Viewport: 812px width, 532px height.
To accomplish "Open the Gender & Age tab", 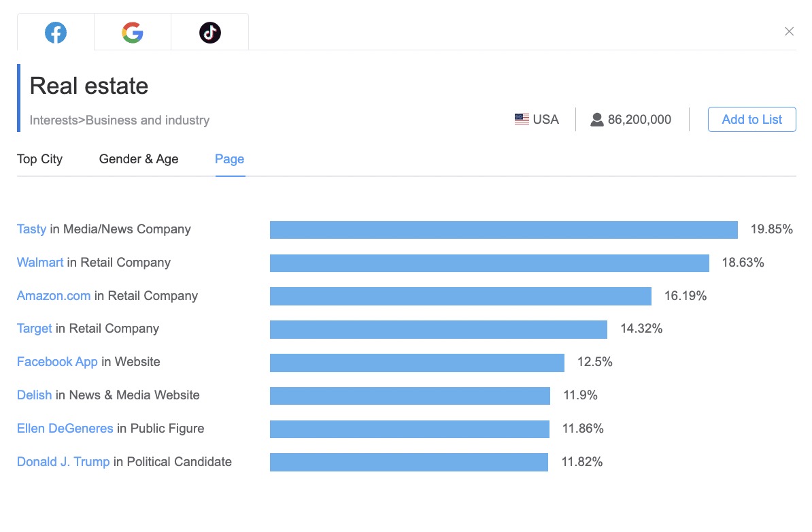I will (138, 159).
